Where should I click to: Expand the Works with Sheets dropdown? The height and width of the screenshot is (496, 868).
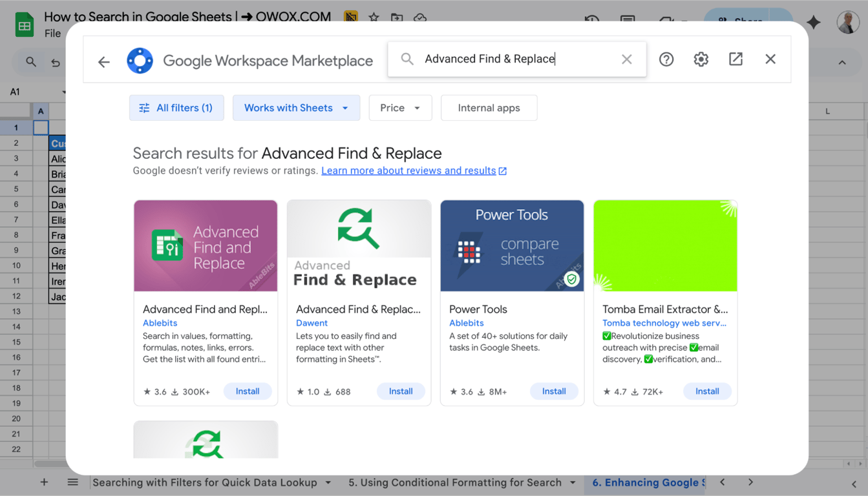tap(296, 108)
